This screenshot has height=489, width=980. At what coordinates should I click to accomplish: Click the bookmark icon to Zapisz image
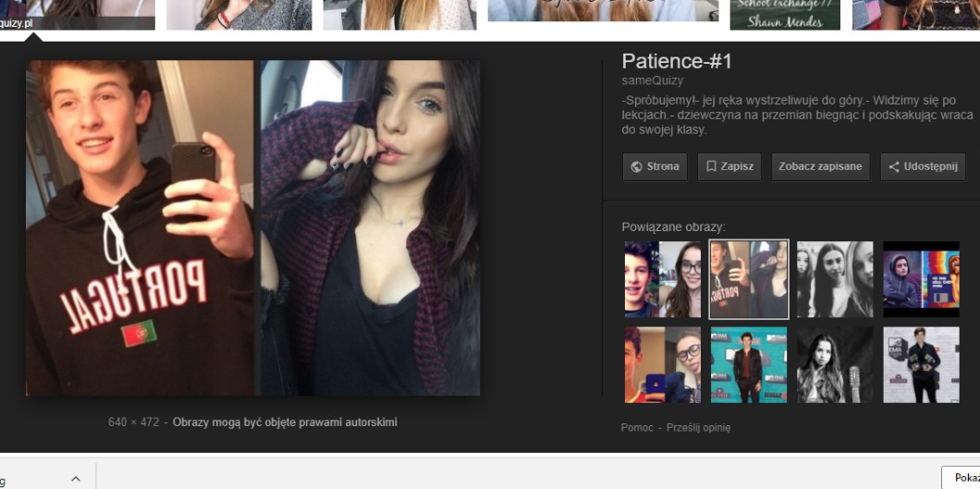pos(711,167)
